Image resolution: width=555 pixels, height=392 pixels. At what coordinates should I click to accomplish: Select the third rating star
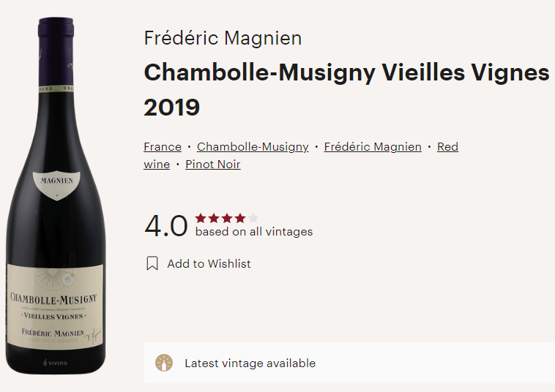pyautogui.click(x=227, y=218)
